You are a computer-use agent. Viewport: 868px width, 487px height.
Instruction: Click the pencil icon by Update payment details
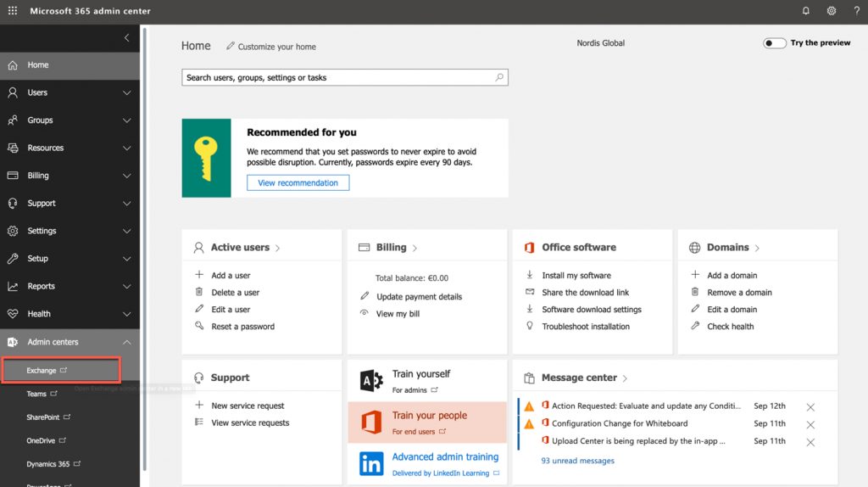(x=364, y=296)
